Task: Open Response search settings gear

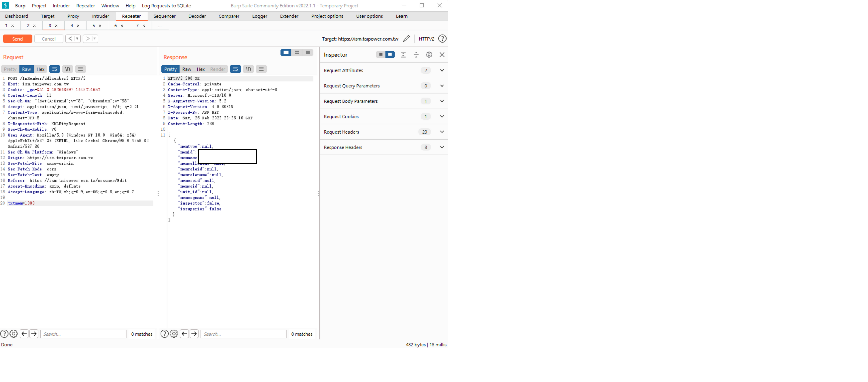Action: click(x=174, y=334)
